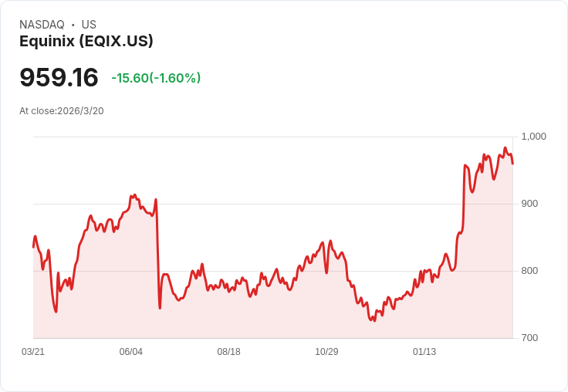The height and width of the screenshot is (392, 568).
Task: Click the Equinix (EQIX.US) stock title
Action: click(x=86, y=41)
